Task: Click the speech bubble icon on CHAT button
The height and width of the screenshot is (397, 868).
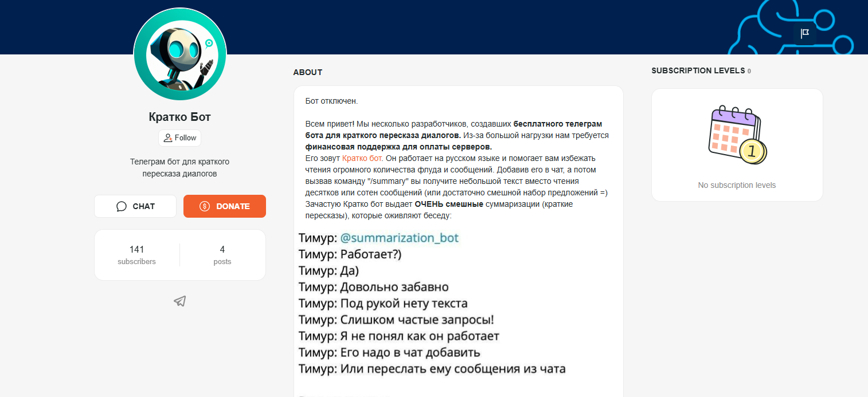Action: tap(121, 206)
